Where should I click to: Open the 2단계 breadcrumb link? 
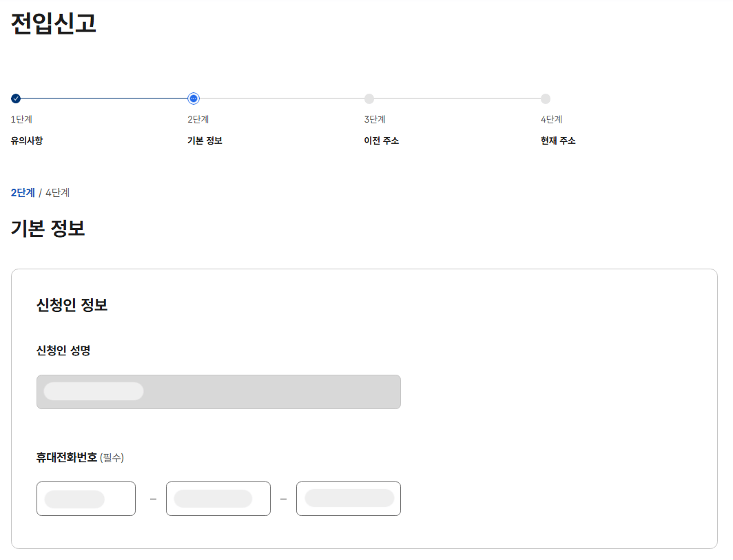pyautogui.click(x=21, y=193)
